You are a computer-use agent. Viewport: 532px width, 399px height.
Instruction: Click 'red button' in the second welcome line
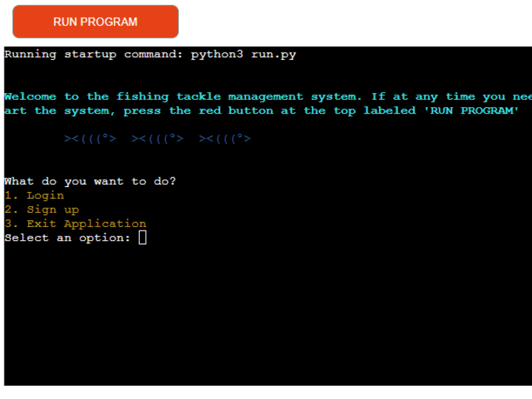coord(236,111)
